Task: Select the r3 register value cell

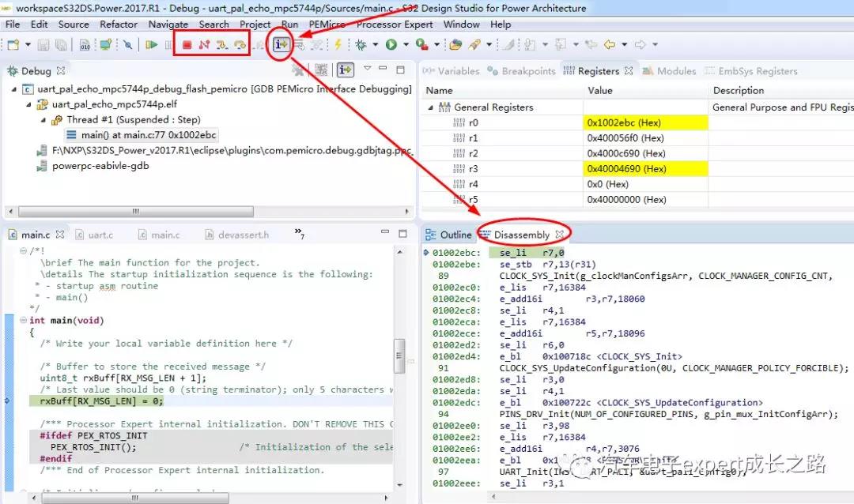Action: [625, 169]
